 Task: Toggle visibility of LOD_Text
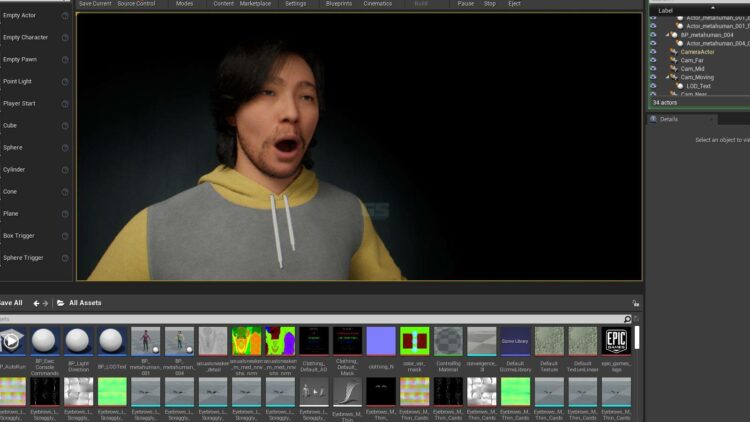click(x=653, y=86)
